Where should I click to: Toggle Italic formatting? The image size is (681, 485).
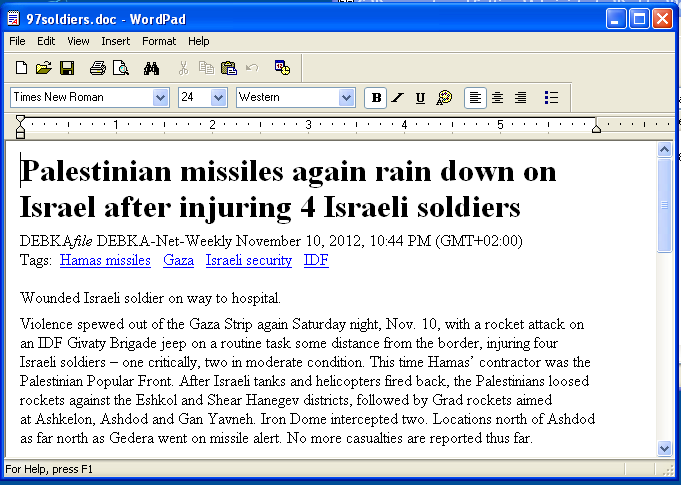coord(397,98)
